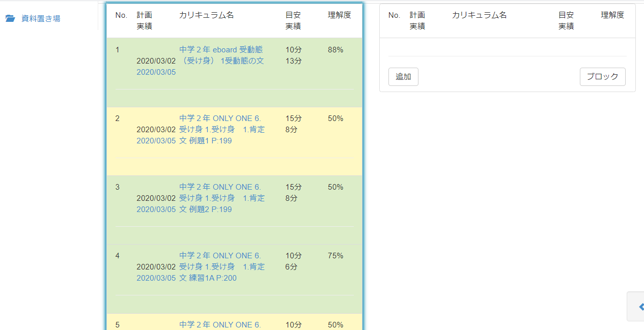Open curriculum link 例題2 P:199
Viewport: 644px width, 330px height.
pyautogui.click(x=222, y=198)
